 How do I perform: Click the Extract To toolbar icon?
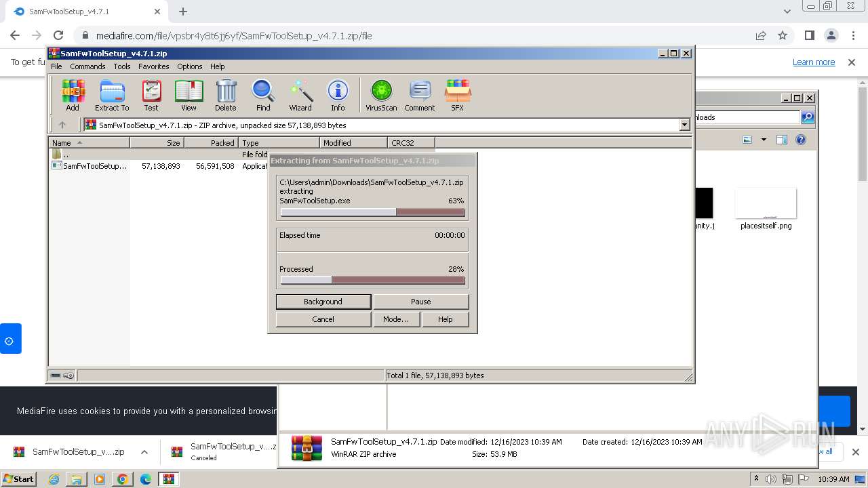(x=112, y=95)
